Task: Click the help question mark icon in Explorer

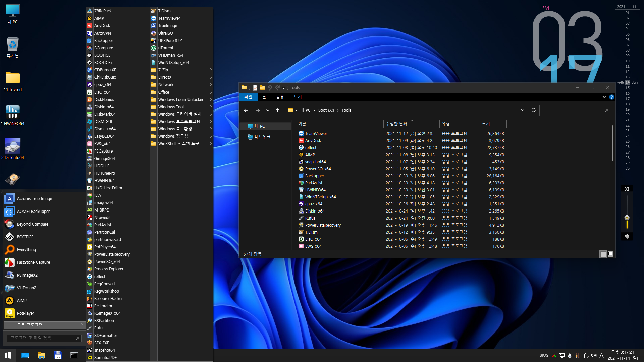Action: coord(611,97)
